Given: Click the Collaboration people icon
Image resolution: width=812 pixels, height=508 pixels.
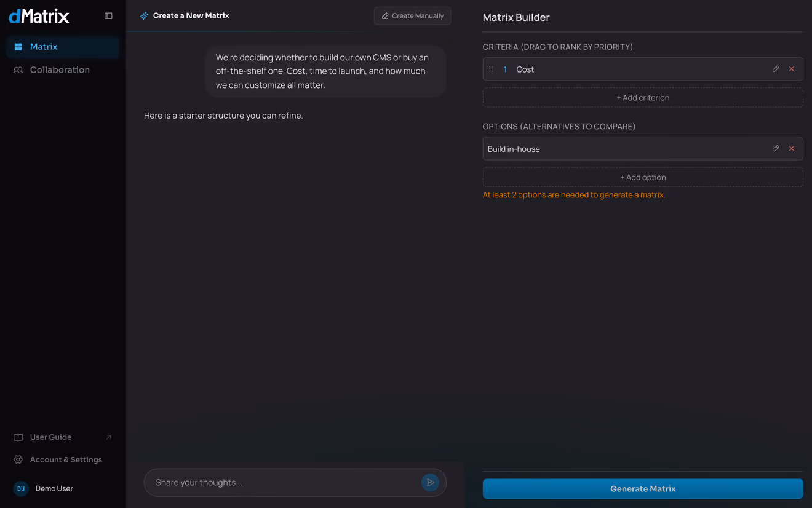Looking at the screenshot, I should click(x=18, y=70).
